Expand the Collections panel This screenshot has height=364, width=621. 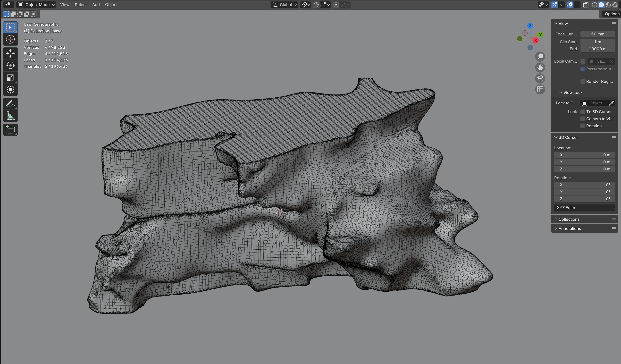point(569,219)
